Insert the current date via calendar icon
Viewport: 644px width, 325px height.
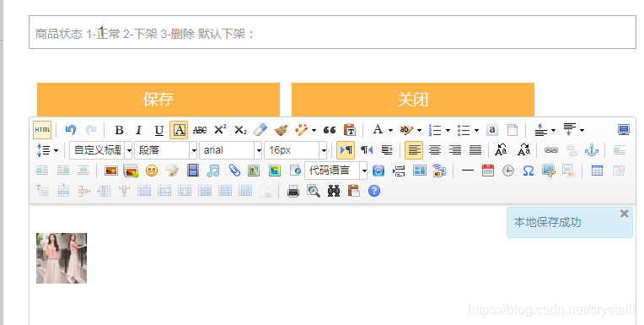[x=488, y=171]
